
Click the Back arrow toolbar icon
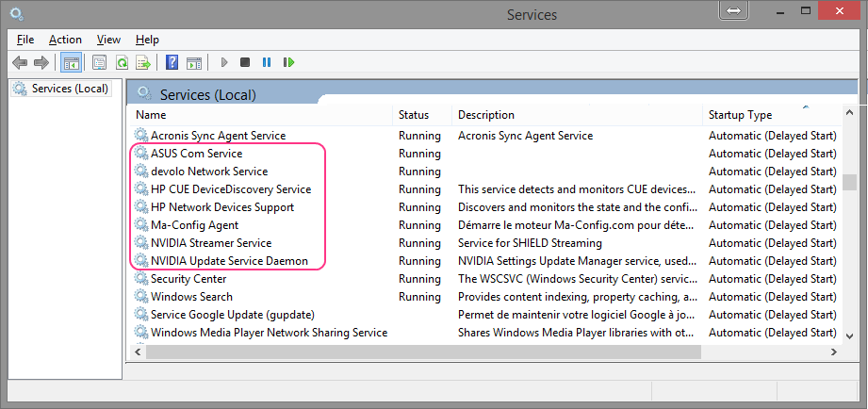click(20, 62)
